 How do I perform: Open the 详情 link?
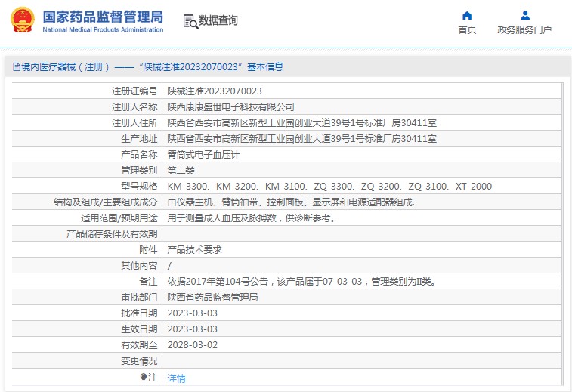(x=176, y=378)
